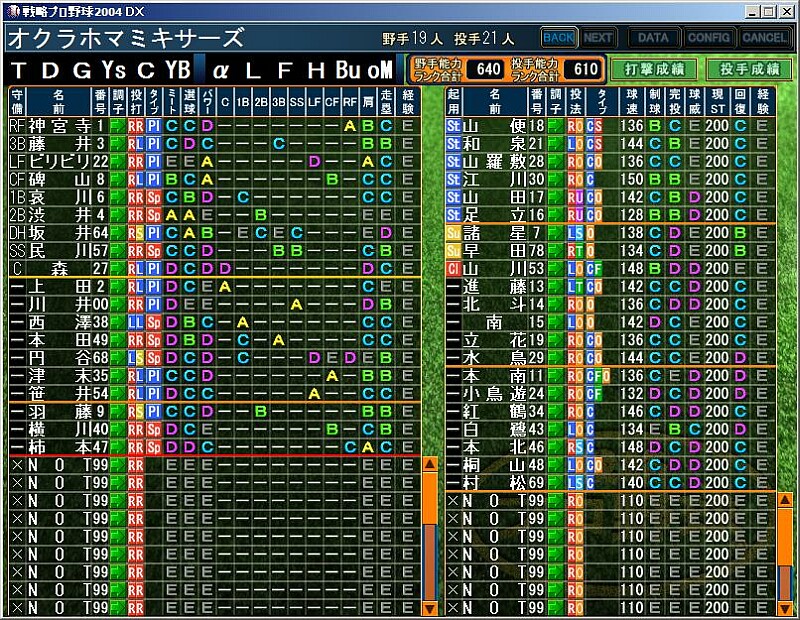This screenshot has height=620, width=800.
Task: Select pitcher 紅鶴 in the list
Action: coord(611,412)
